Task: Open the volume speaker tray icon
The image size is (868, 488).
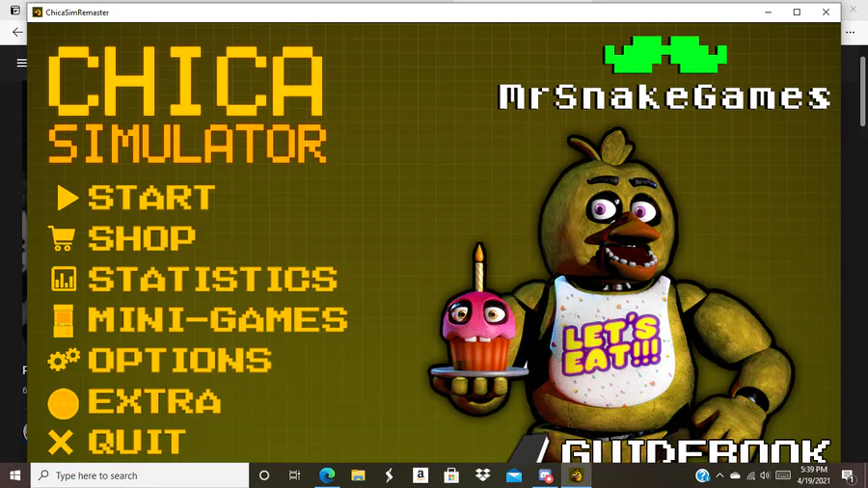Action: click(x=765, y=475)
